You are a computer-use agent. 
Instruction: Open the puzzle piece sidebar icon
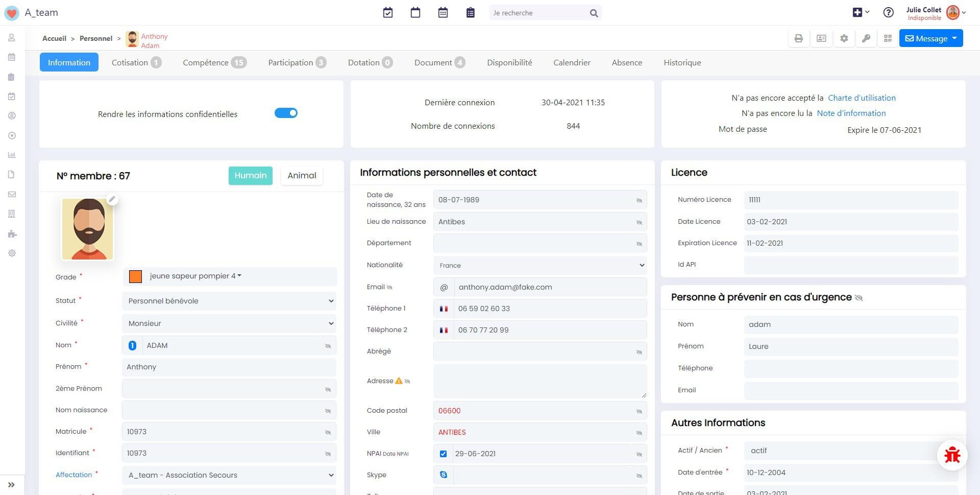click(x=12, y=234)
